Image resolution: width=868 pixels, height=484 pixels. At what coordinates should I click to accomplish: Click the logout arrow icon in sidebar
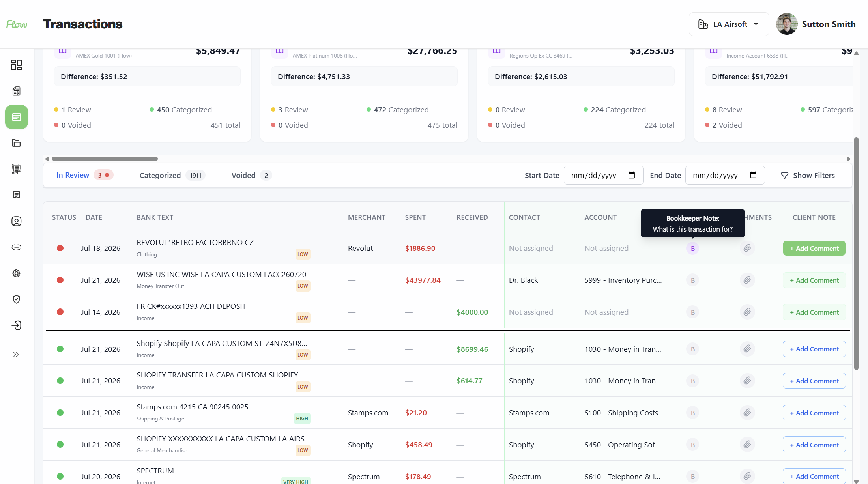tap(16, 325)
